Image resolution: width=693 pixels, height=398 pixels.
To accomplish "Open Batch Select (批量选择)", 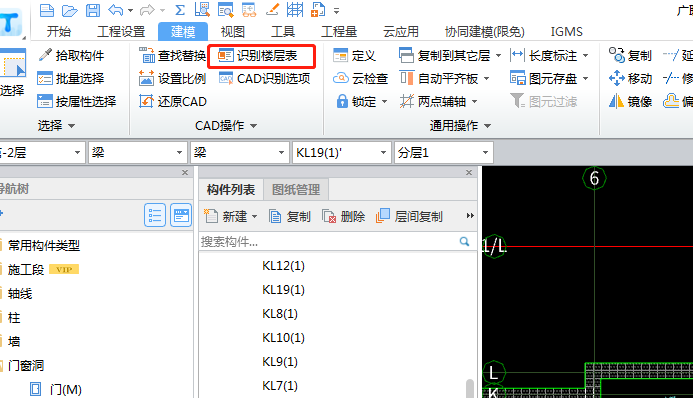I will pyautogui.click(x=71, y=79).
